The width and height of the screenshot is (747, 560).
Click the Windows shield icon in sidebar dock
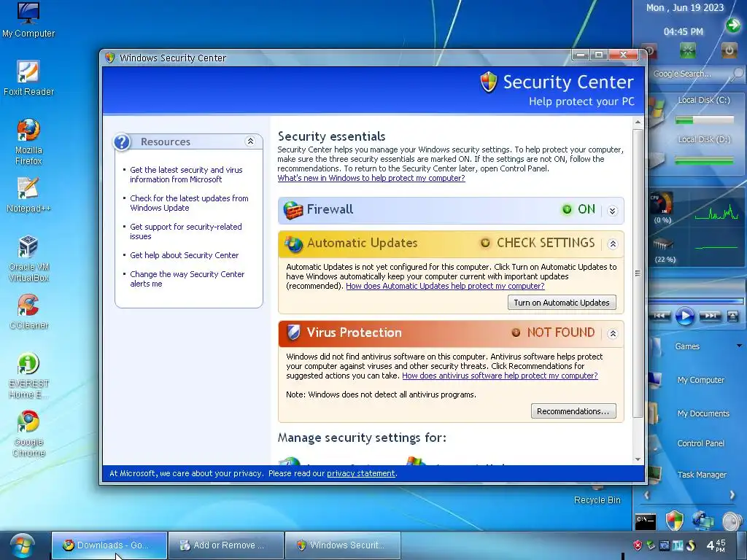674,521
